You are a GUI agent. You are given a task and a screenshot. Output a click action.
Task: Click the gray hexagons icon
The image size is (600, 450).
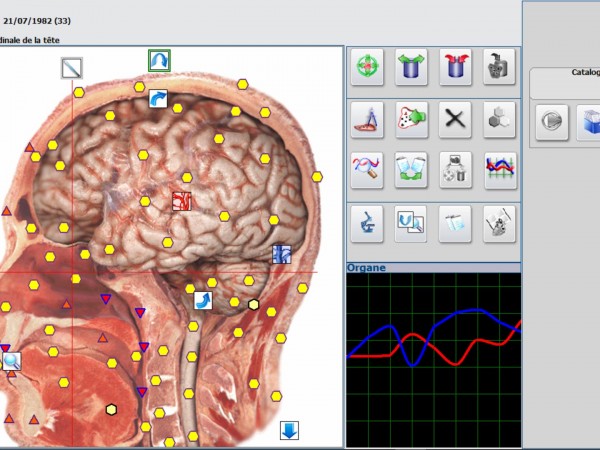498,120
